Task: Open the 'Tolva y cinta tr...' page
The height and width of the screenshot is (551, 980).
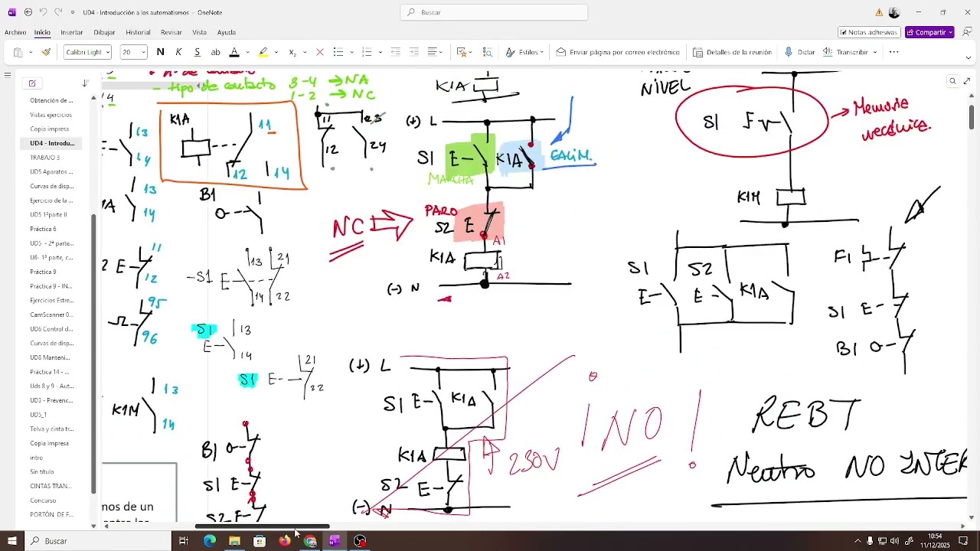Action: (x=52, y=429)
